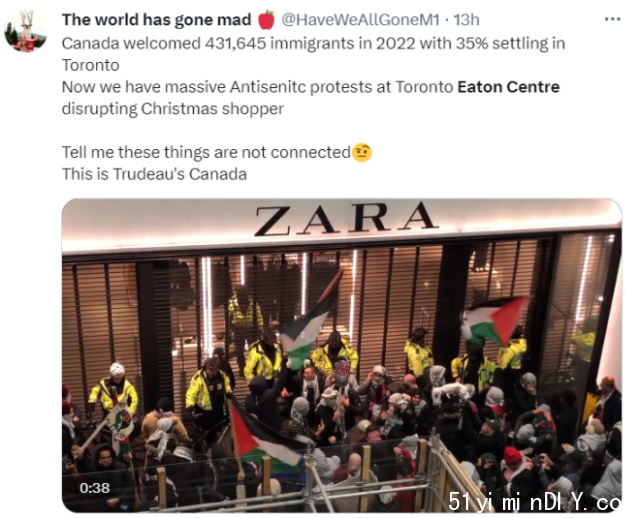Open the three-dot more options menu
The width and height of the screenshot is (640, 518).
(x=612, y=19)
